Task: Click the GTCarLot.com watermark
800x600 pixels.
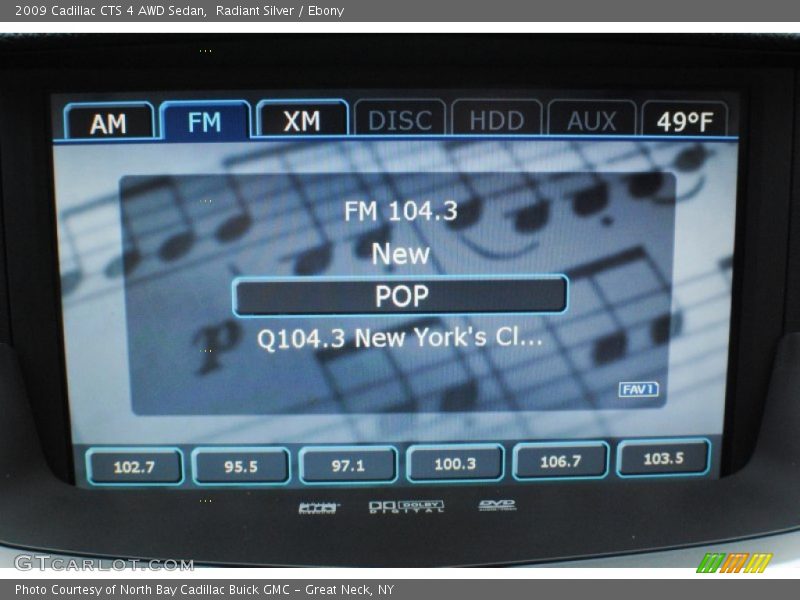Action: (x=104, y=564)
